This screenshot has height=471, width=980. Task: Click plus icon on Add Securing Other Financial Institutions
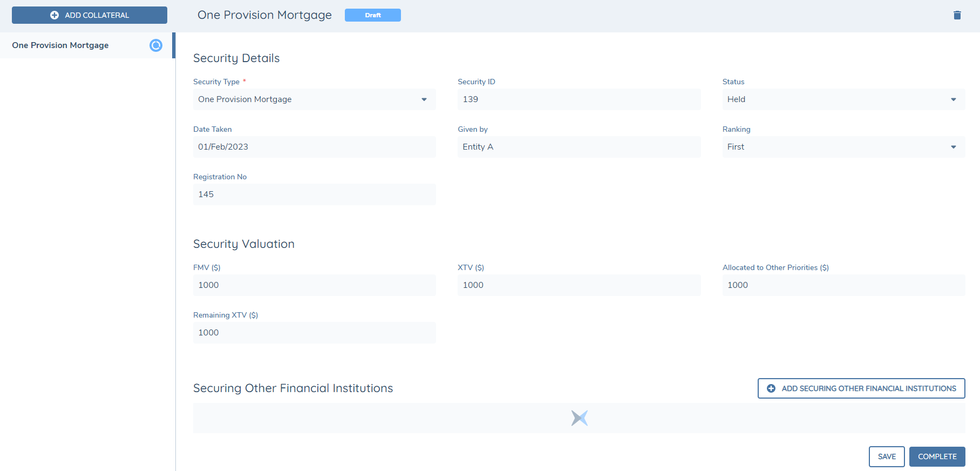coord(771,388)
